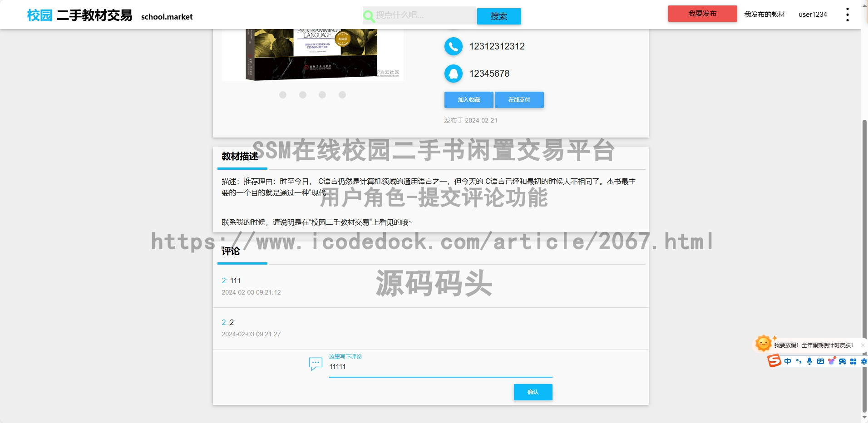Click commenter name 2 on second comment
The image size is (868, 423).
[x=225, y=322]
